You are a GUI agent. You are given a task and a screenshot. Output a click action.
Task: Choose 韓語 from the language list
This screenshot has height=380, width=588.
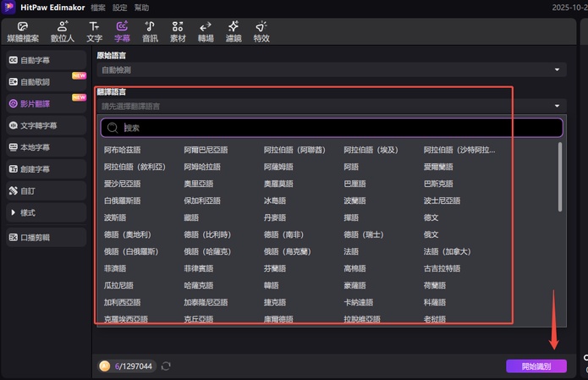pyautogui.click(x=271, y=285)
